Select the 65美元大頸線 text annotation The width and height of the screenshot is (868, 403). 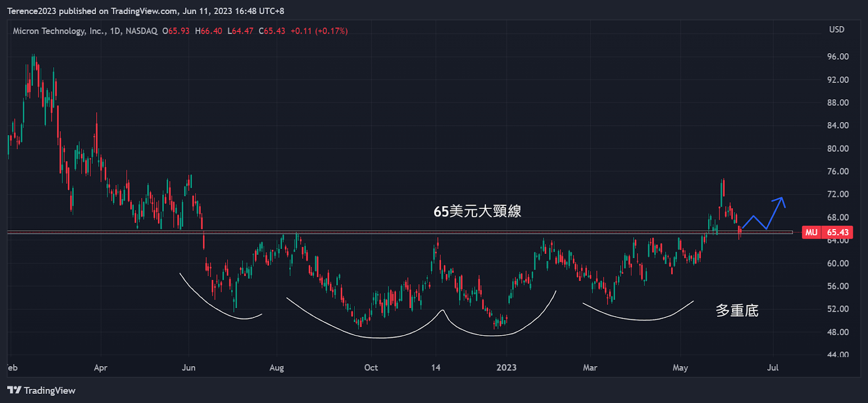477,211
